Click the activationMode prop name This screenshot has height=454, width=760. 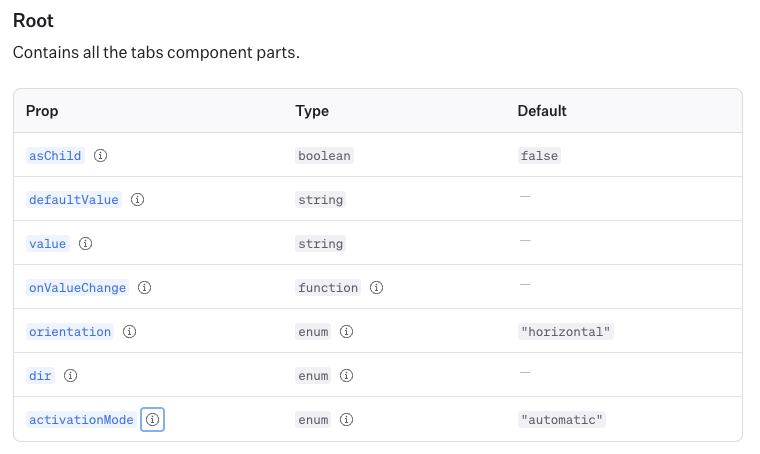pyautogui.click(x=81, y=420)
